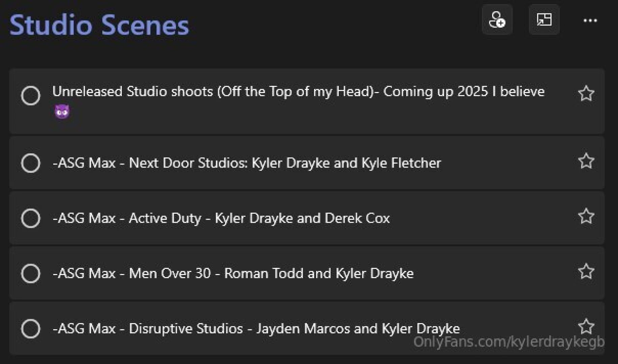Viewport: 618px width, 364px height.
Task: Star the Unreleased Studio shoots task
Action: point(586,93)
